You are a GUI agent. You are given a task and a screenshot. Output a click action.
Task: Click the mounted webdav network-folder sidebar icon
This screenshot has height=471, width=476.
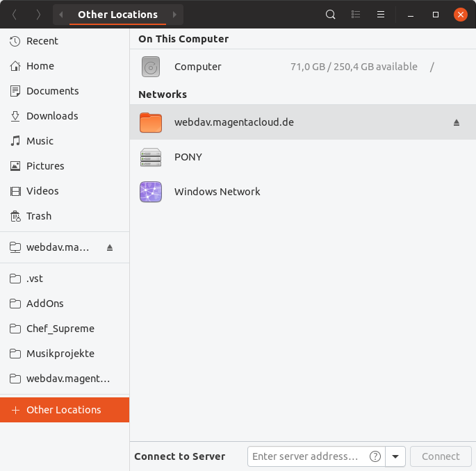pos(15,247)
